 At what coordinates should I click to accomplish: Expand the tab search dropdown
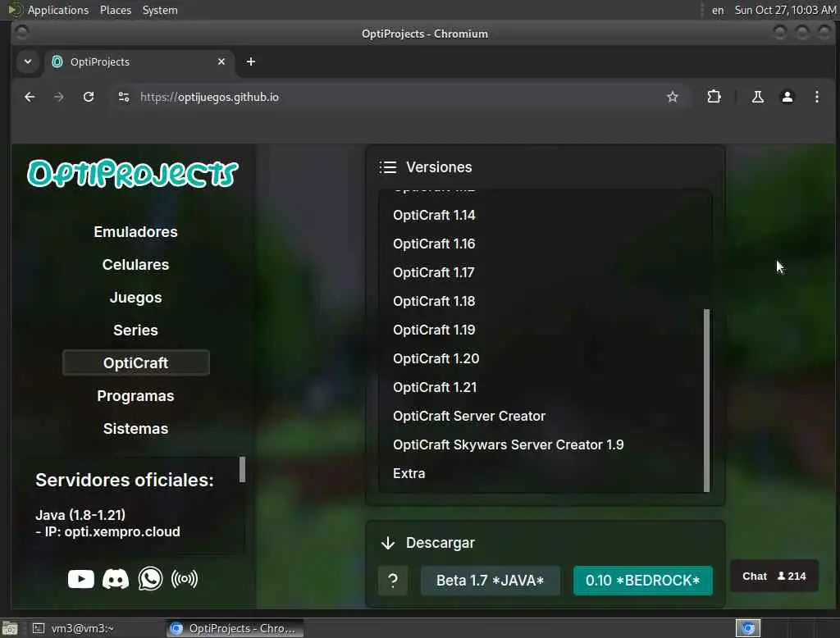click(x=28, y=62)
